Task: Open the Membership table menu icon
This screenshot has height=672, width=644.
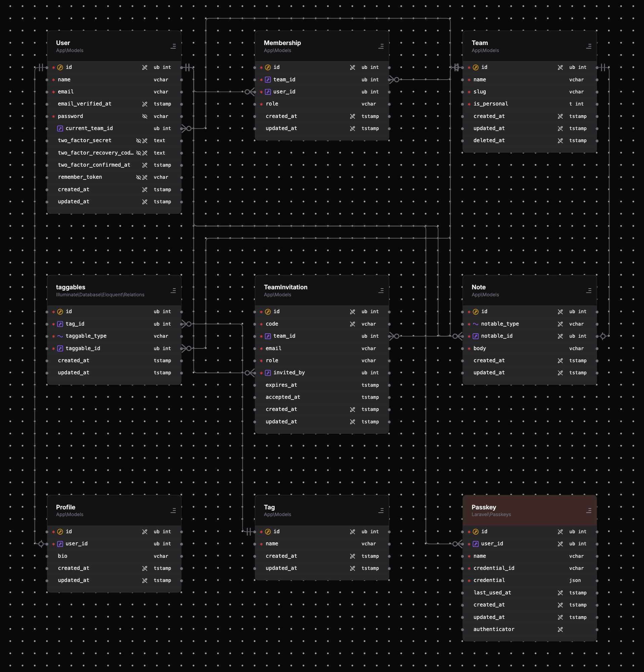Action: [x=381, y=46]
